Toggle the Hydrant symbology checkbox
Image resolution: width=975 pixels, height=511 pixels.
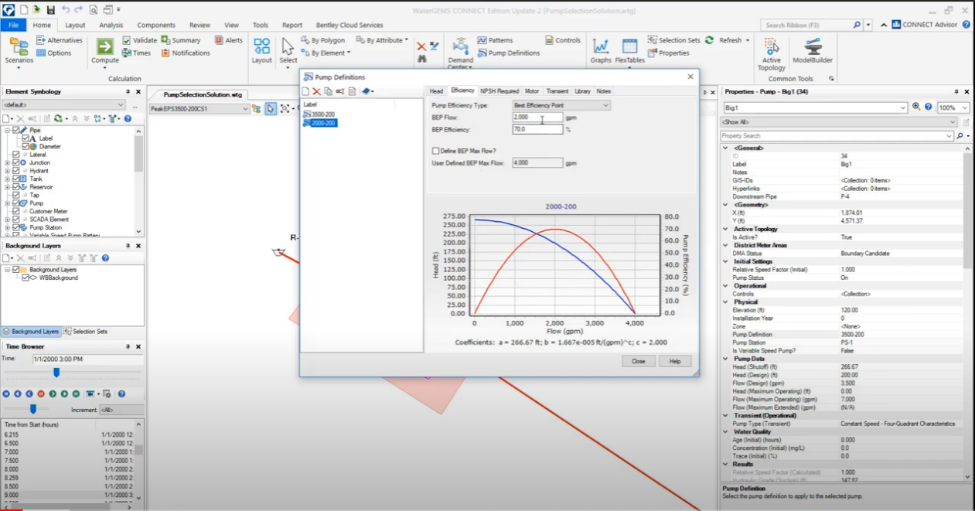pyautogui.click(x=16, y=170)
